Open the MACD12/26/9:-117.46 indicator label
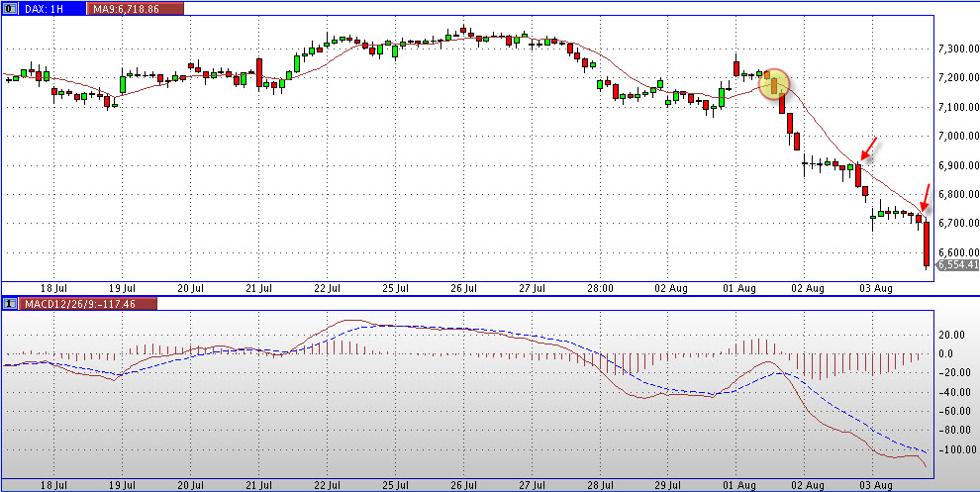This screenshot has height=492, width=980. click(x=87, y=303)
